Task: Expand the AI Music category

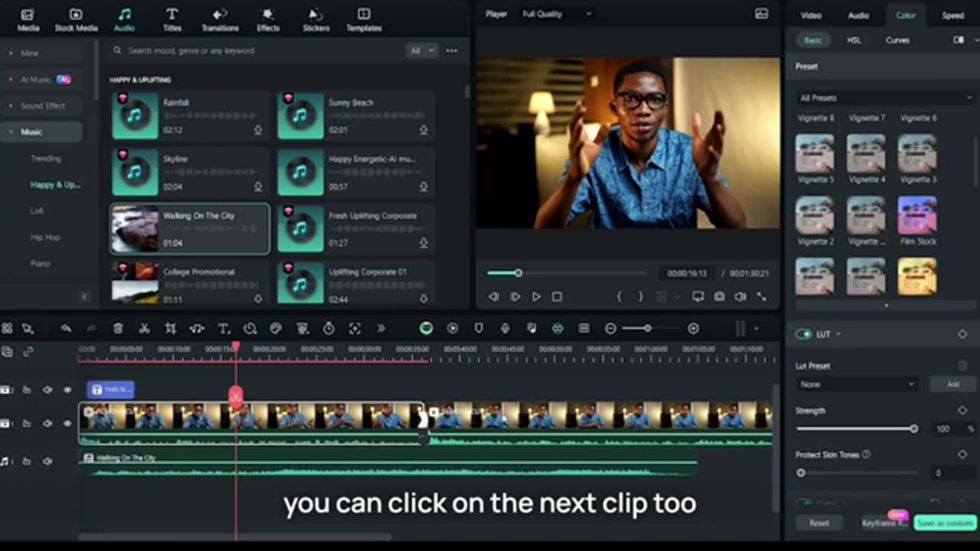Action: pyautogui.click(x=11, y=80)
